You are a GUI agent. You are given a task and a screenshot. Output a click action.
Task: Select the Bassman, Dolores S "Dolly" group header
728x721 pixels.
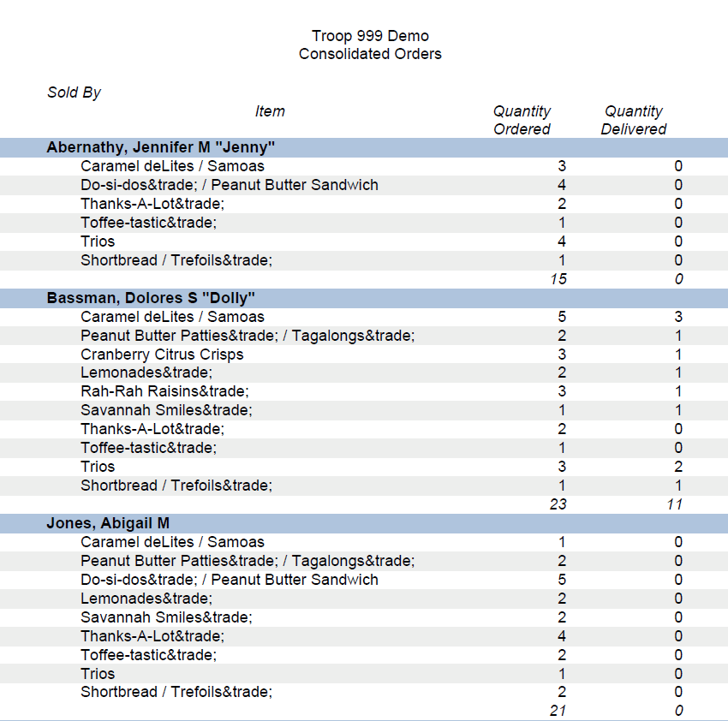coord(151,298)
